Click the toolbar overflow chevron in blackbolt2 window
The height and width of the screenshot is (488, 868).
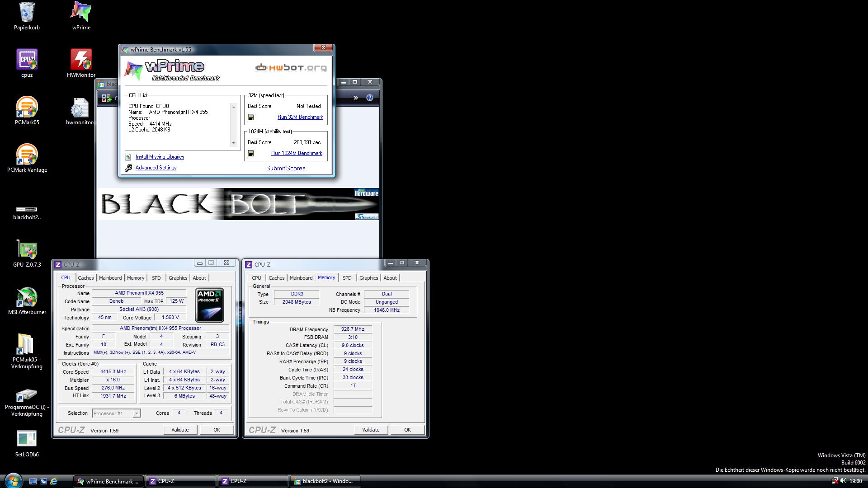click(356, 98)
